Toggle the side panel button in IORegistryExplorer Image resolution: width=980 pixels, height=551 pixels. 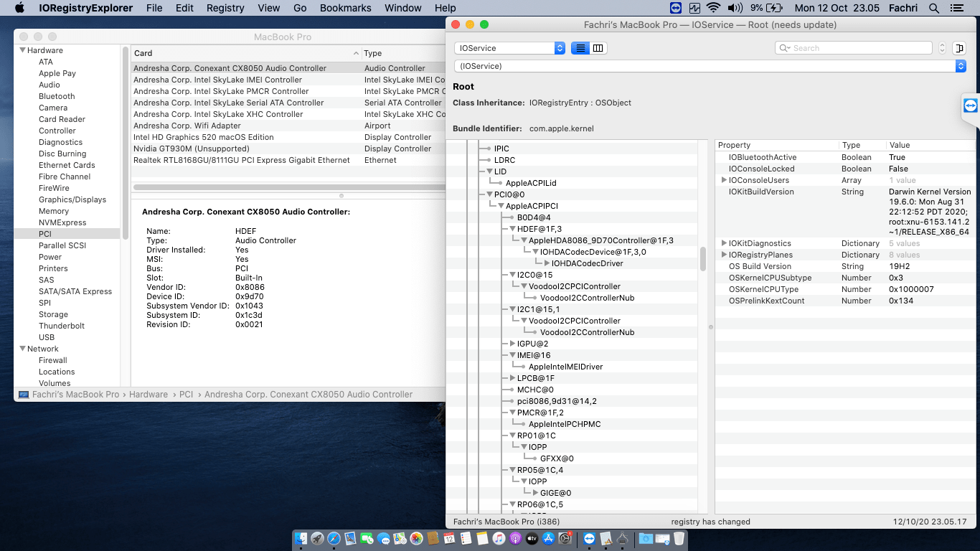pos(960,48)
